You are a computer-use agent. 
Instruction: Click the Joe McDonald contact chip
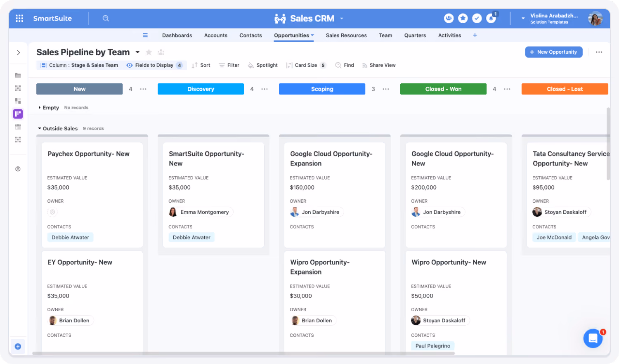point(554,237)
